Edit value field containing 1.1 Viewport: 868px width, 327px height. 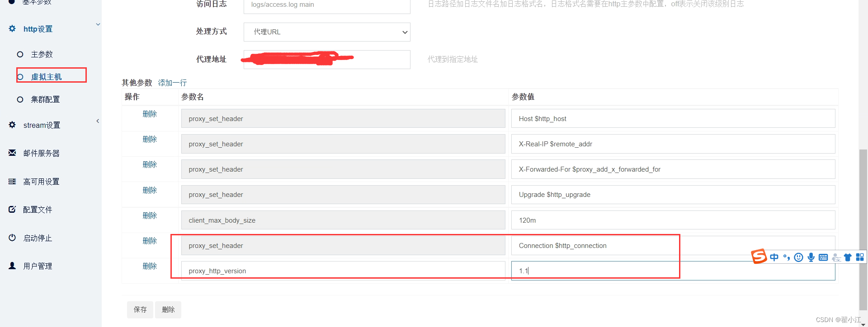(x=673, y=271)
